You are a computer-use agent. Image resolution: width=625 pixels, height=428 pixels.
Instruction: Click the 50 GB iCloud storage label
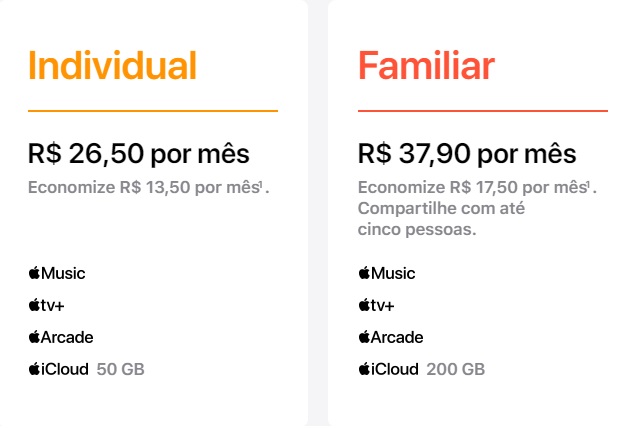click(120, 369)
